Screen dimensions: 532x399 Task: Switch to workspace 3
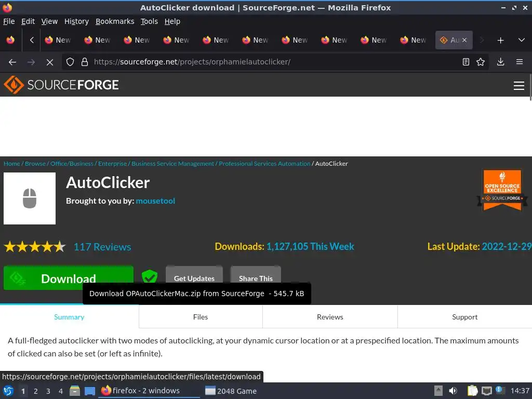click(x=48, y=391)
